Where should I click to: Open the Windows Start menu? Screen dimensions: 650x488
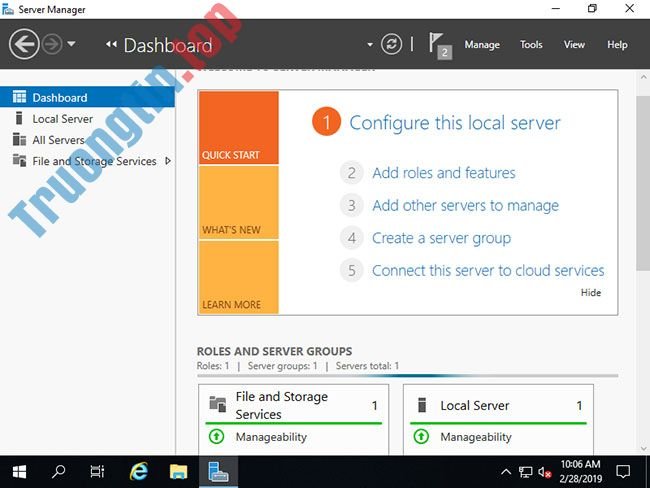click(x=19, y=472)
